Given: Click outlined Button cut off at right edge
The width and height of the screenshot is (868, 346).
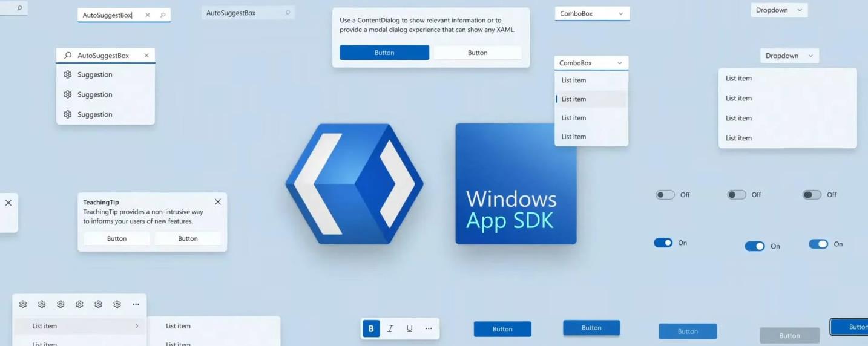Looking at the screenshot, I should click(x=850, y=327).
